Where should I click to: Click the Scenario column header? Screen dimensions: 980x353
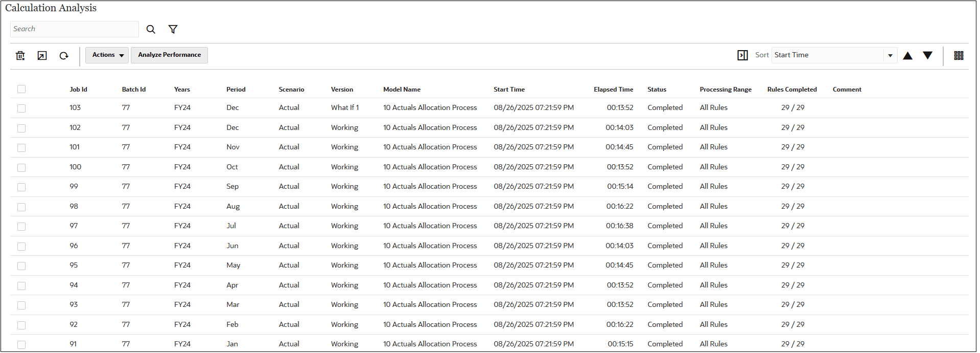291,90
